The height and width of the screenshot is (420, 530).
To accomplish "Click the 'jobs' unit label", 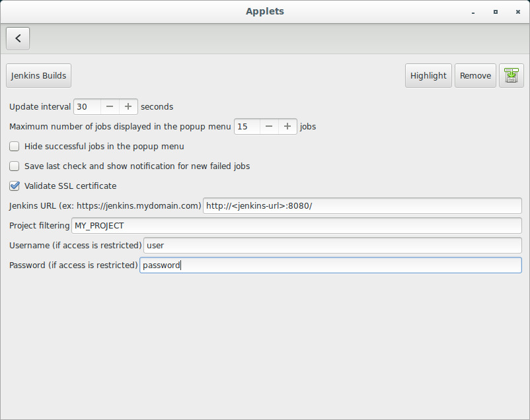I will [308, 127].
